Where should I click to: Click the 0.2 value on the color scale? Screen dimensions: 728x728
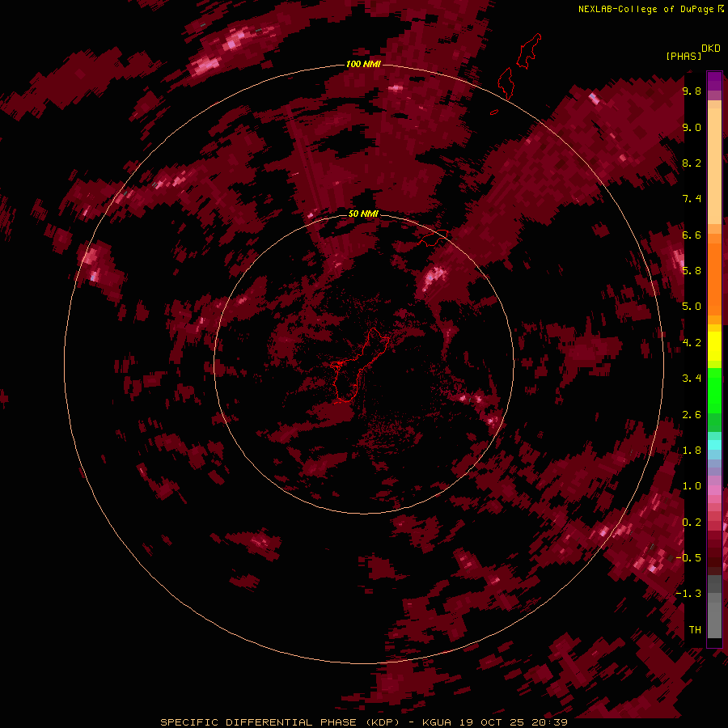coord(692,523)
